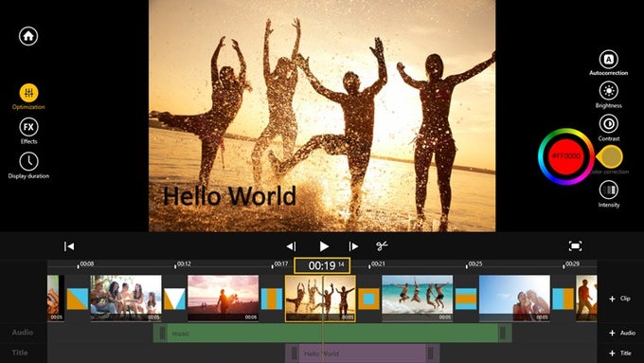644x363 pixels.
Task: Select the friends-with-guitar clip thumbnail
Action: [126, 298]
